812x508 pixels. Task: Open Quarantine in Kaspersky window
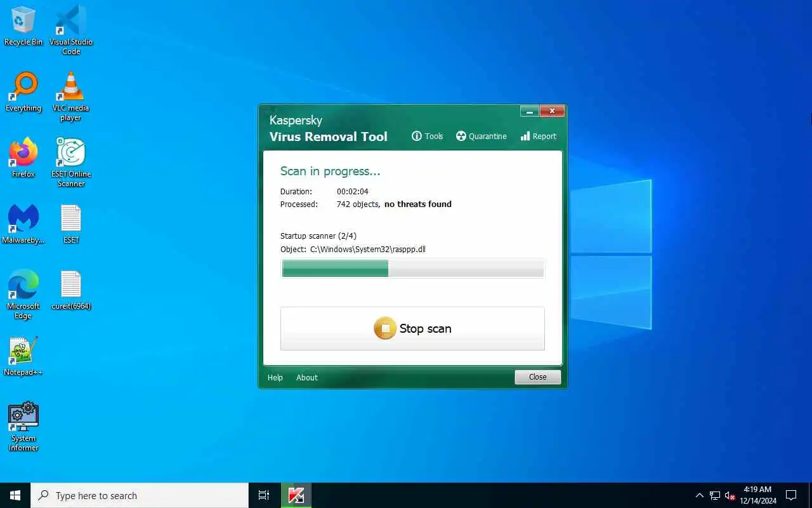click(481, 136)
